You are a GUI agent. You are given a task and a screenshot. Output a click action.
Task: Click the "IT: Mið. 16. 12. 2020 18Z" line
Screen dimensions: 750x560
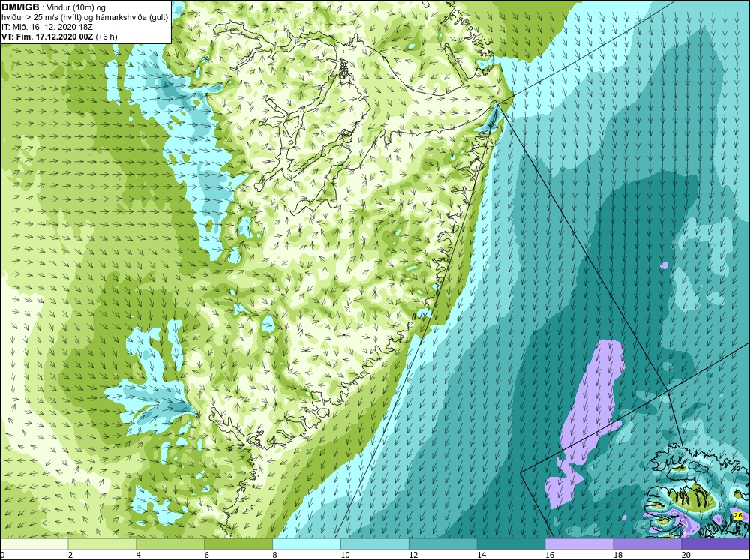[47, 27]
